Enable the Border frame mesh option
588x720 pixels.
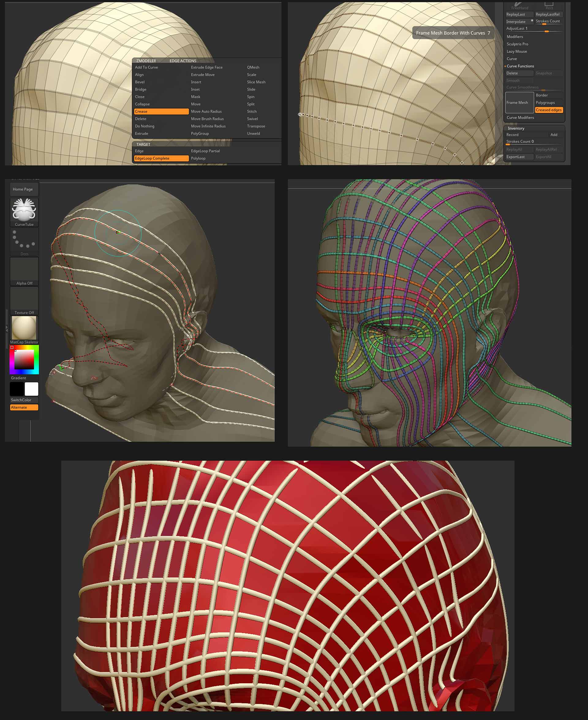549,95
